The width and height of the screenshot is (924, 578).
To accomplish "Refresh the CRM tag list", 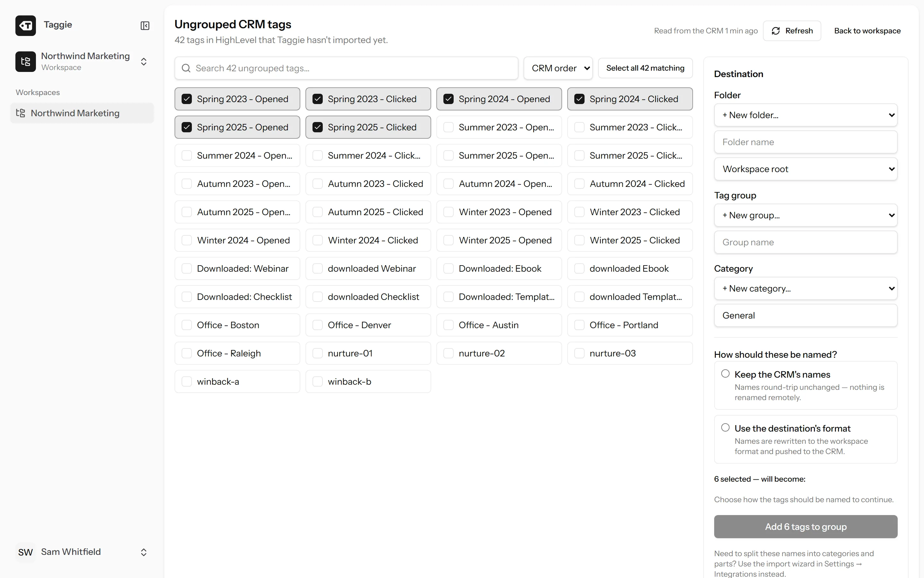I will point(792,31).
